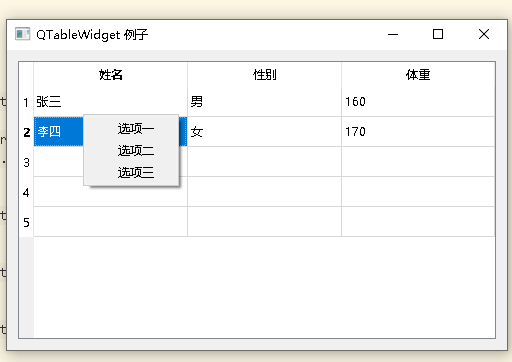This screenshot has width=512, height=362.
Task: Select the cell containing 男
Action: 265,102
